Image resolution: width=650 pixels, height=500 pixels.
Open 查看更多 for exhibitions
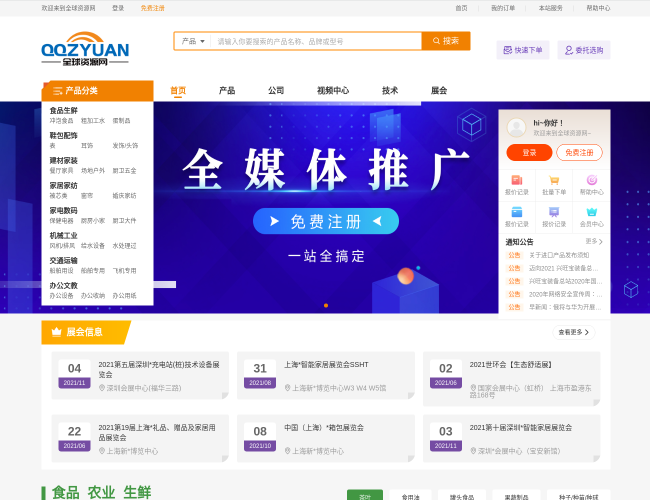click(x=574, y=332)
